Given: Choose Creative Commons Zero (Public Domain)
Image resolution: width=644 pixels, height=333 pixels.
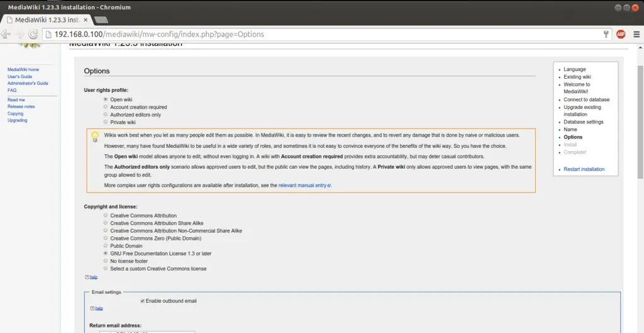Looking at the screenshot, I should pyautogui.click(x=106, y=238).
